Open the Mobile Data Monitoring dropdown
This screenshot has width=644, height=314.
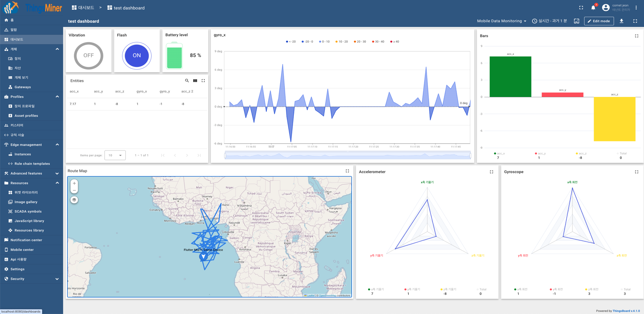point(501,21)
